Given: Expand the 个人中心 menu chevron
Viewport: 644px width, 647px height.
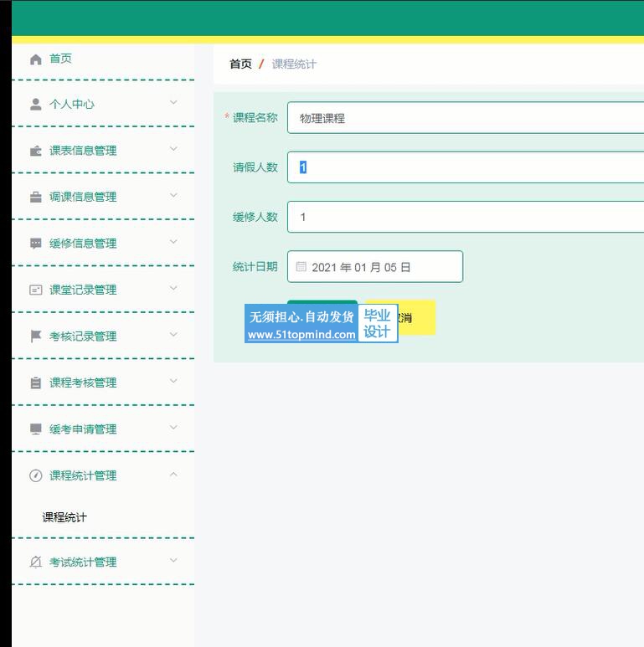Looking at the screenshot, I should coord(173,103).
